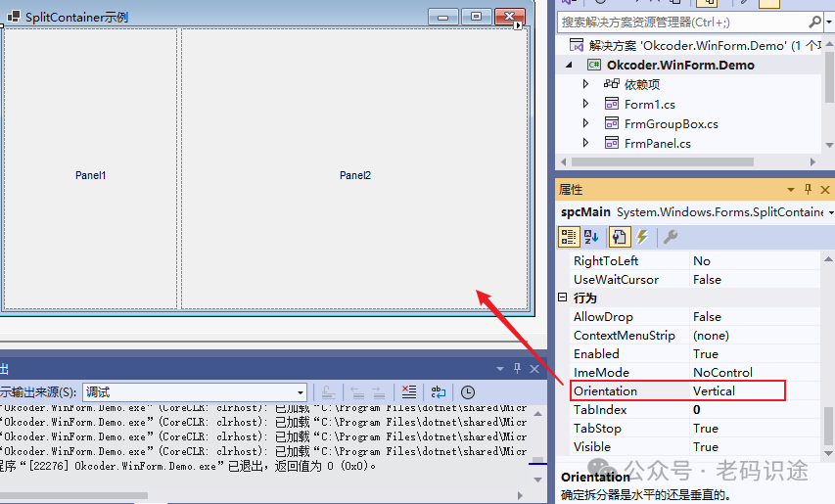Image resolution: width=835 pixels, height=504 pixels.
Task: Show the Events lightning bolt list
Action: click(642, 237)
